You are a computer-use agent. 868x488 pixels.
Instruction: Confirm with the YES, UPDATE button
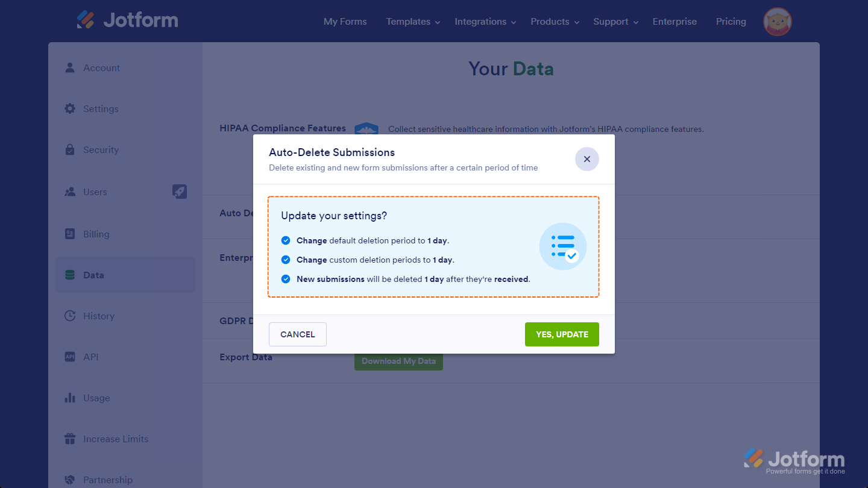pyautogui.click(x=562, y=334)
